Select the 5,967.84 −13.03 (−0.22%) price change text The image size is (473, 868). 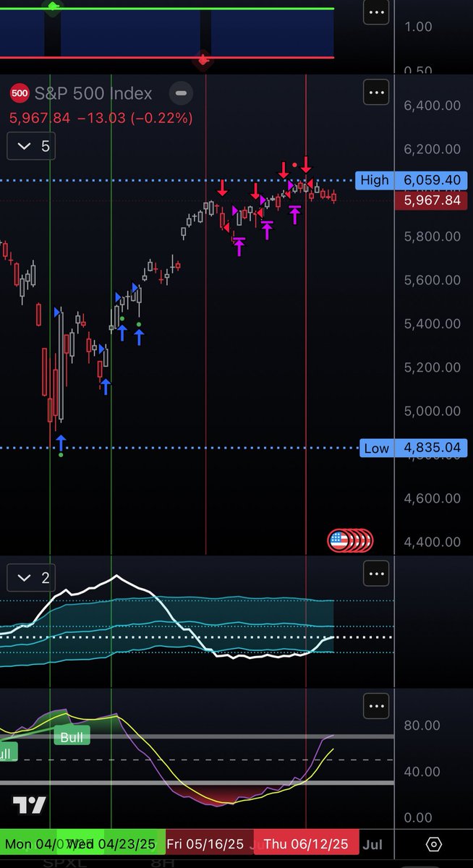[101, 118]
